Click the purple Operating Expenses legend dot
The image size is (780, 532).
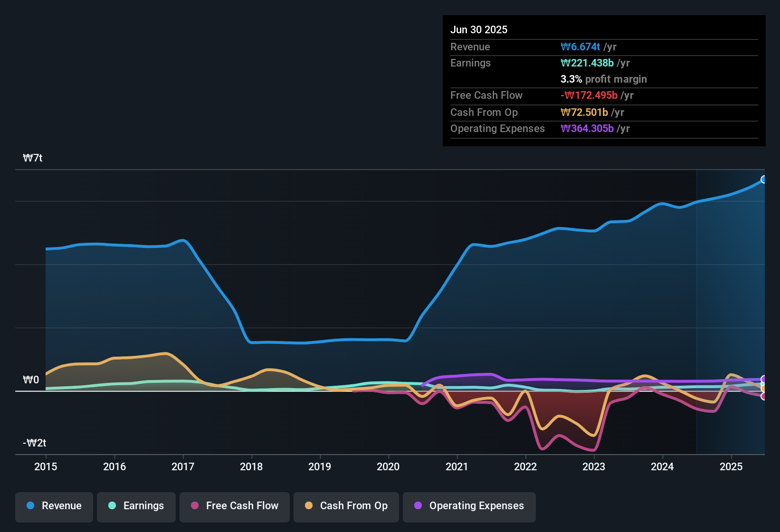pos(418,506)
